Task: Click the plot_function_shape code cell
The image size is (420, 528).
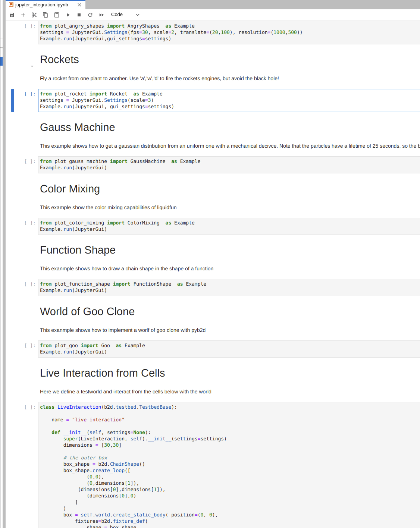Action: tap(229, 287)
